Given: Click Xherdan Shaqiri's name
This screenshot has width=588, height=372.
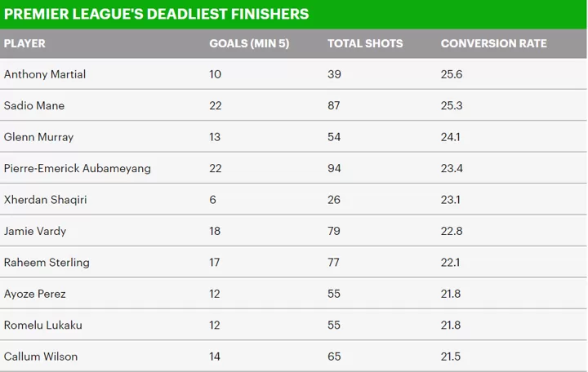Looking at the screenshot, I should pos(45,200).
